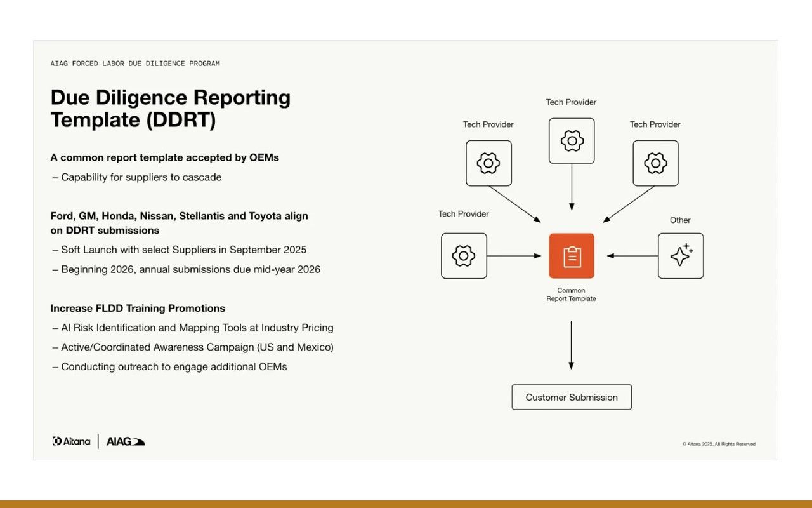Click the "Common Report Template" caption under the clipboard

(x=571, y=295)
